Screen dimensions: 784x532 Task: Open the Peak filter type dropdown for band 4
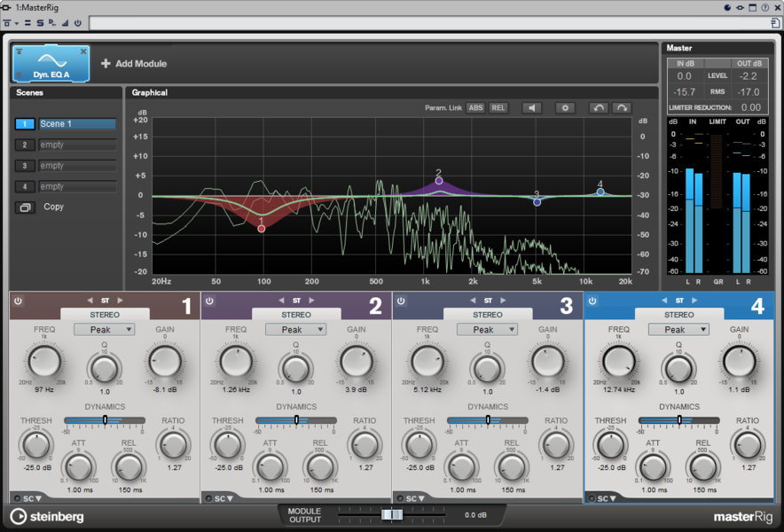pos(678,330)
